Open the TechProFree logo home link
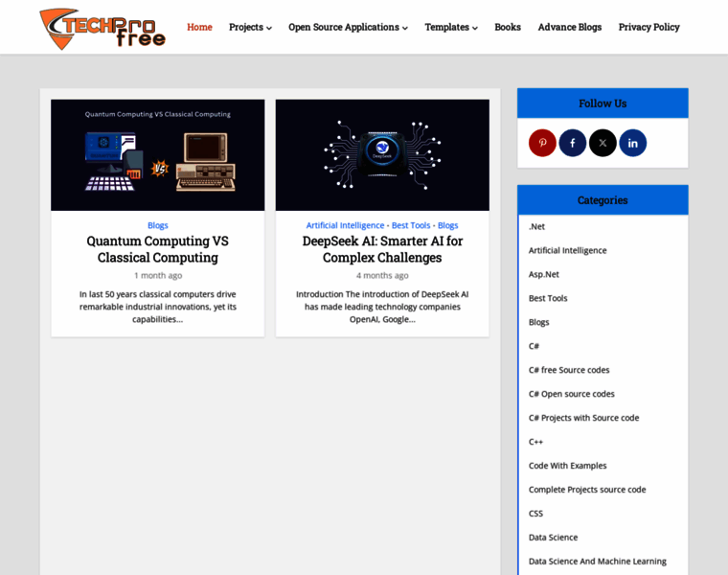This screenshot has width=728, height=575. [102, 29]
